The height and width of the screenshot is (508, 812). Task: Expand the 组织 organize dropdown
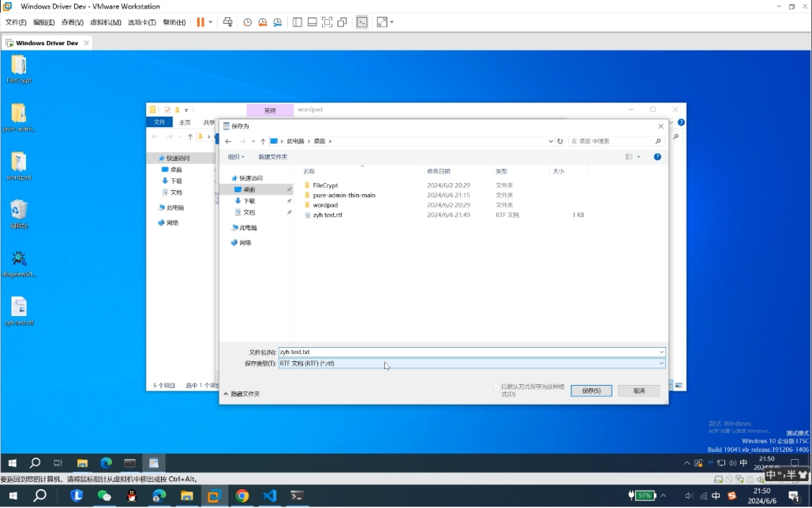(236, 157)
